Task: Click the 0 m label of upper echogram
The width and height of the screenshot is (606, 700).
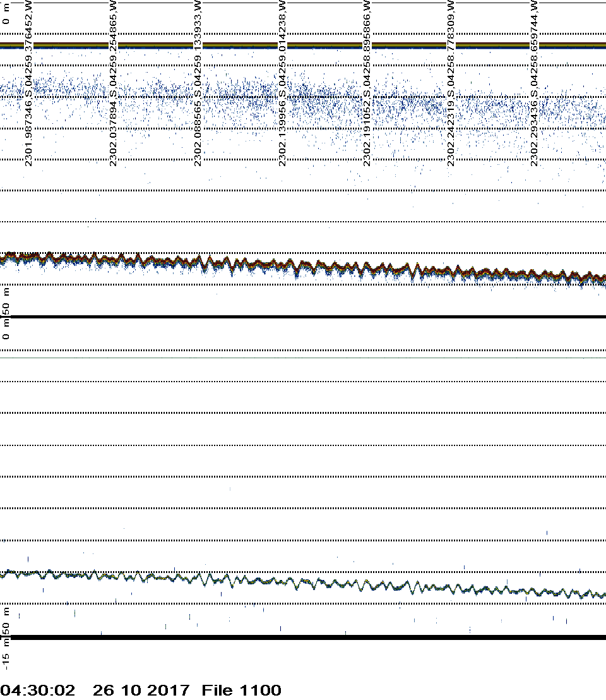Action: 6,13
